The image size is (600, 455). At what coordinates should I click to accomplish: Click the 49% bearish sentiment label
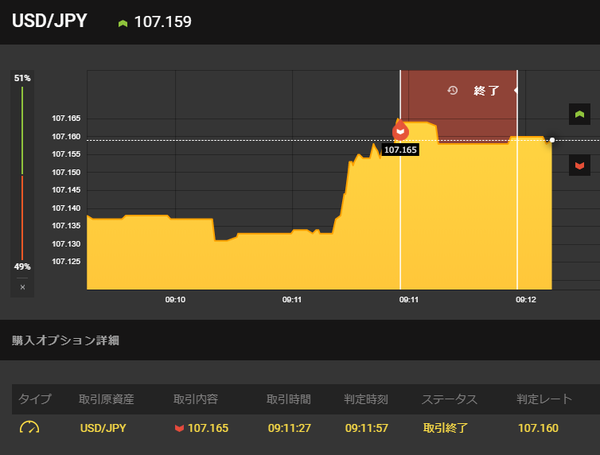coord(22,266)
